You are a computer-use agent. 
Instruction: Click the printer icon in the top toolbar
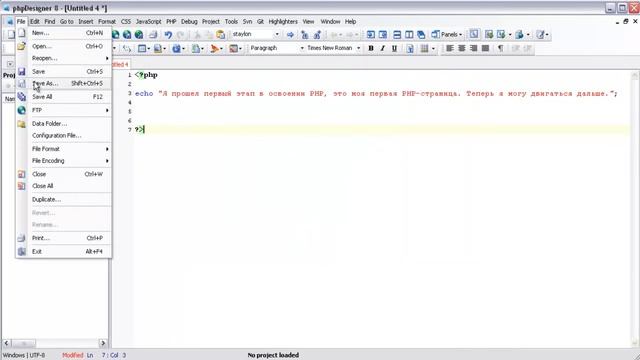153,35
